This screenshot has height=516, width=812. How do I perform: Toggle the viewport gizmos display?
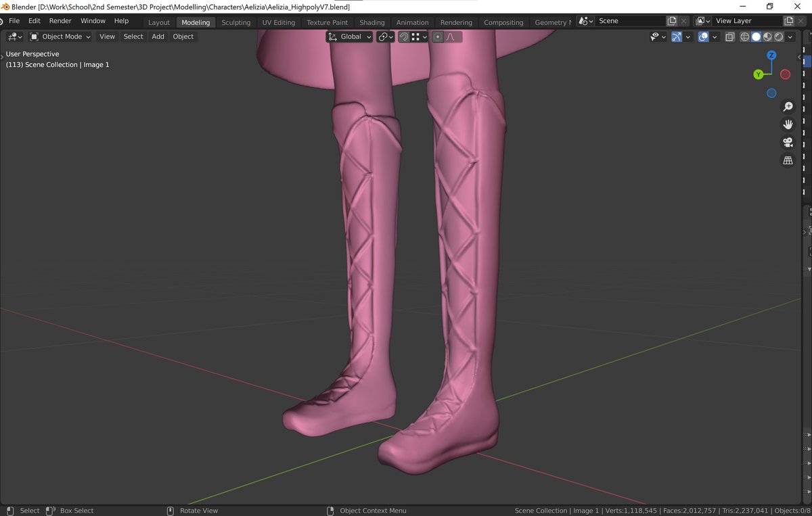click(677, 37)
